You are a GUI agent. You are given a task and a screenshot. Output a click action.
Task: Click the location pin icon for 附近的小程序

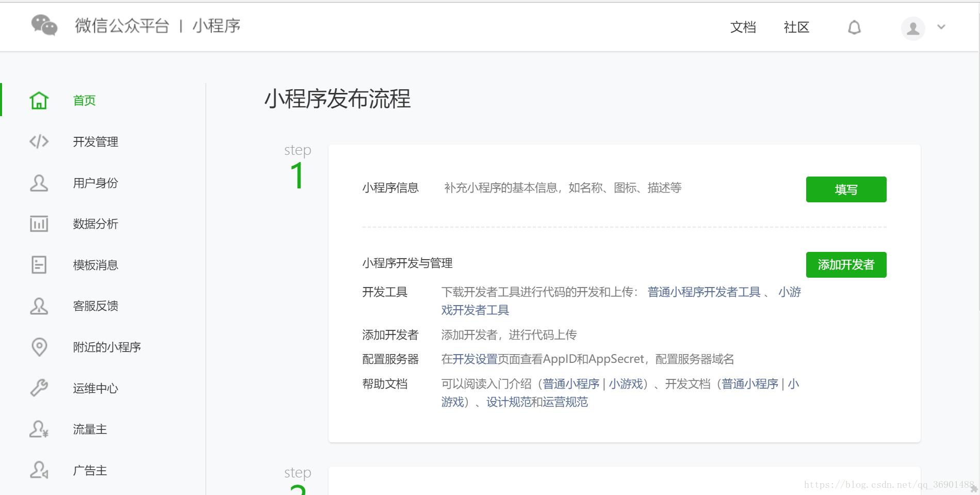[39, 347]
